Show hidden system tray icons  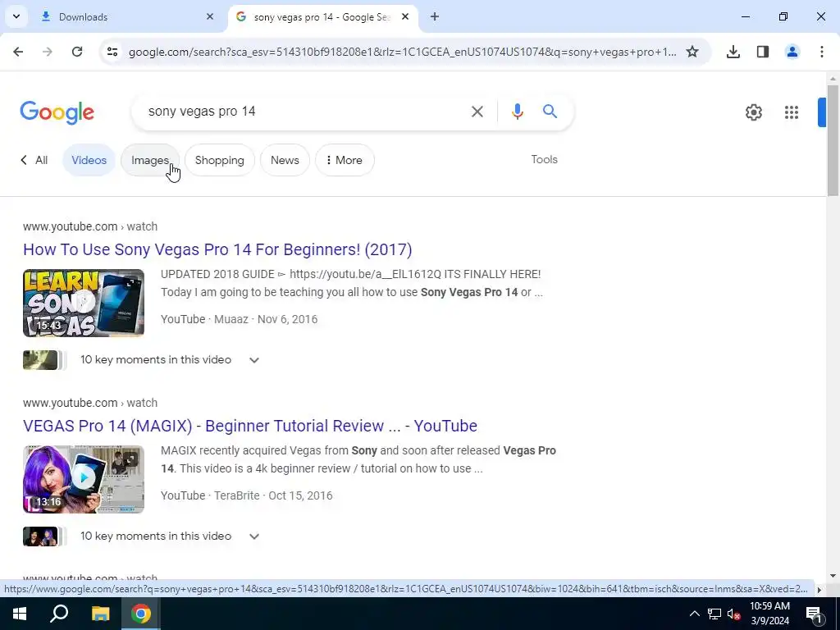coord(694,614)
